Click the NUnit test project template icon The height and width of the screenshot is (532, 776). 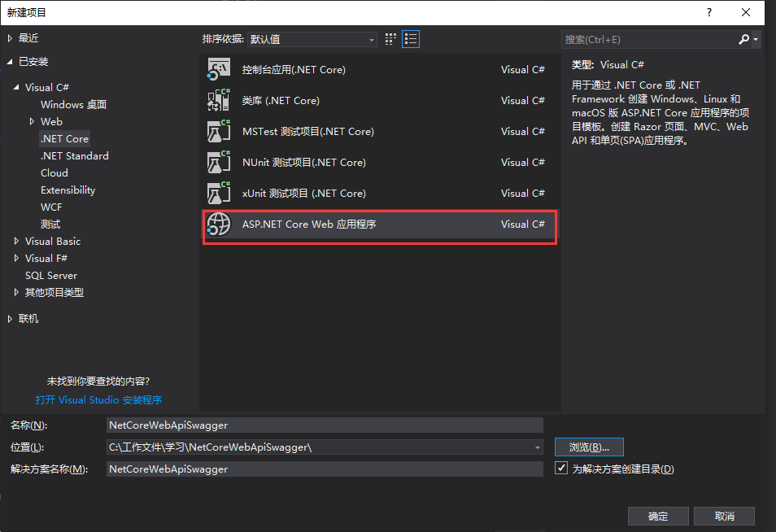pyautogui.click(x=219, y=162)
